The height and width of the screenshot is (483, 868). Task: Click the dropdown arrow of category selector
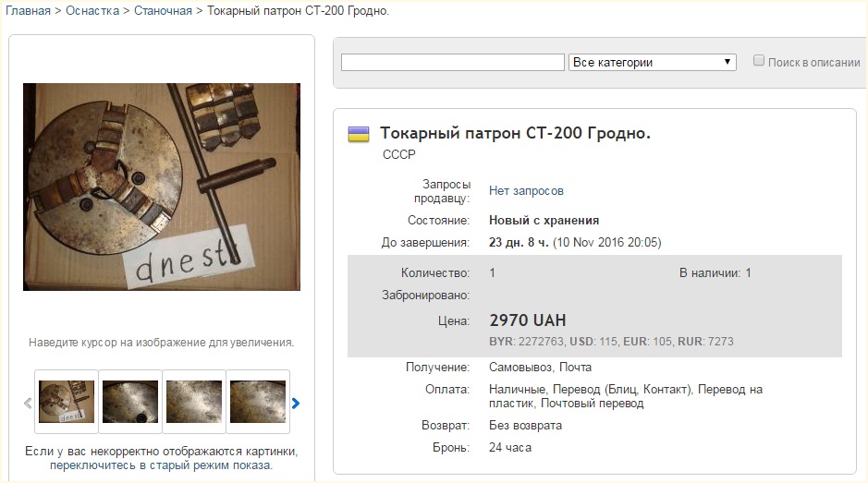(x=727, y=62)
